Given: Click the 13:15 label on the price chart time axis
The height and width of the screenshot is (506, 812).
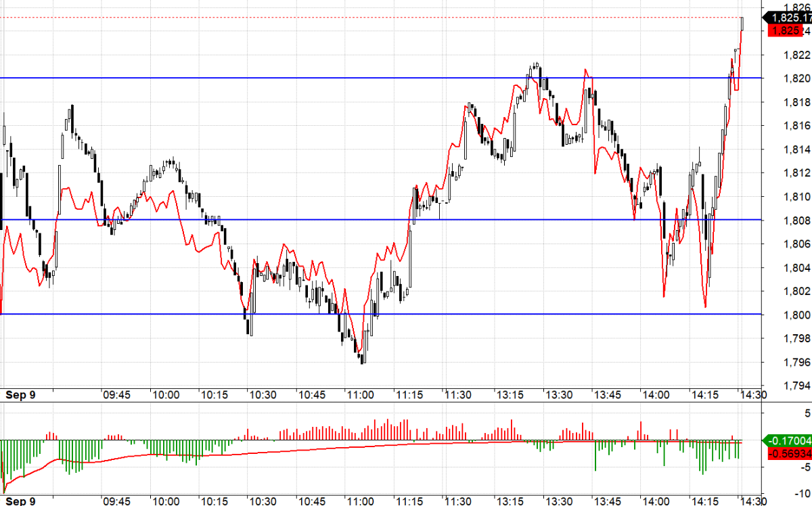Looking at the screenshot, I should 511,395.
